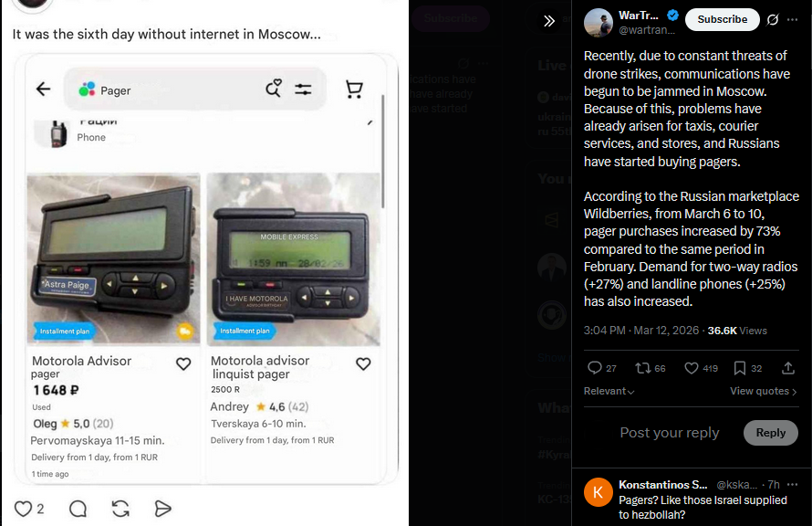
Task: Share the left post via send icon
Action: [x=162, y=509]
